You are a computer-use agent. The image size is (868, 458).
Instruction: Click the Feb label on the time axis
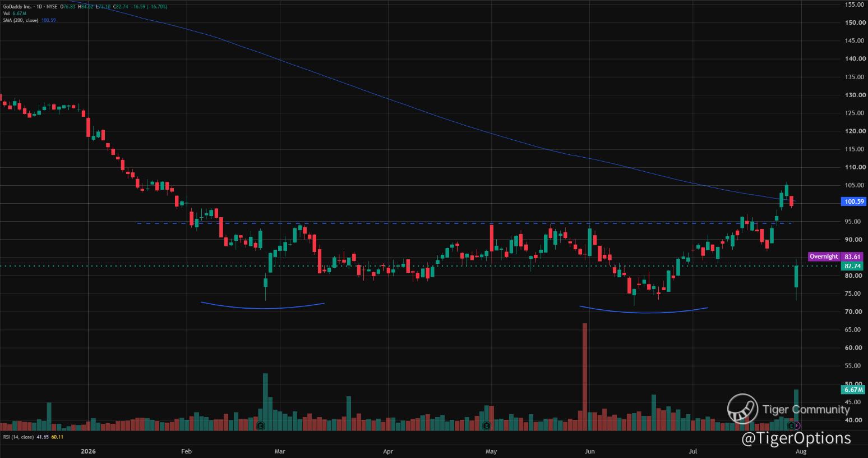(187, 451)
